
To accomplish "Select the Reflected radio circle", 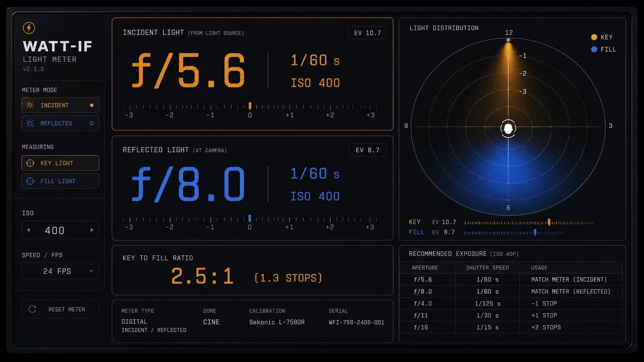I will [92, 123].
